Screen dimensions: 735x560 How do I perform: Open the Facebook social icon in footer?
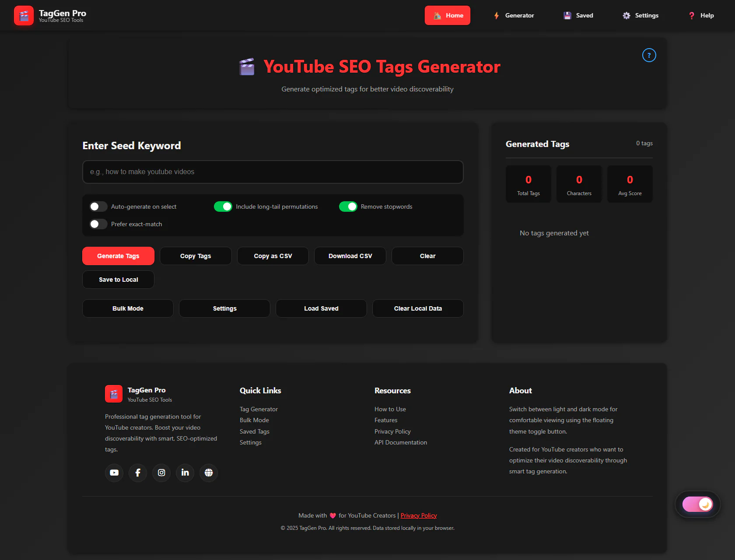coord(138,472)
